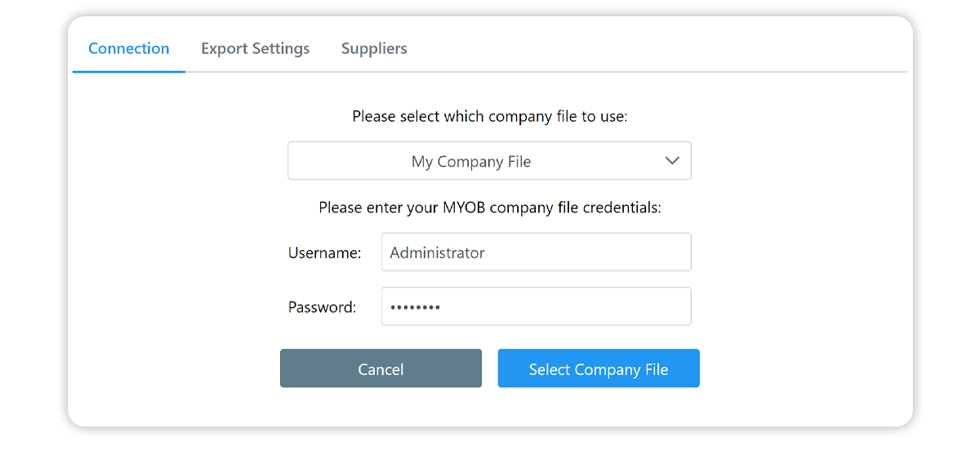Switch to the Connection tab
Viewport: 980px width, 452px height.
coord(129,49)
